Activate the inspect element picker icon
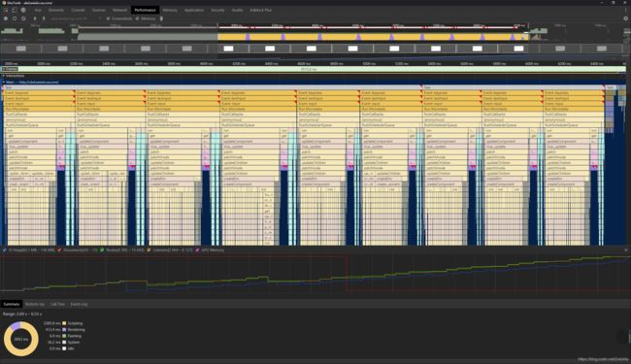This screenshot has width=631, height=364. click(x=6, y=10)
